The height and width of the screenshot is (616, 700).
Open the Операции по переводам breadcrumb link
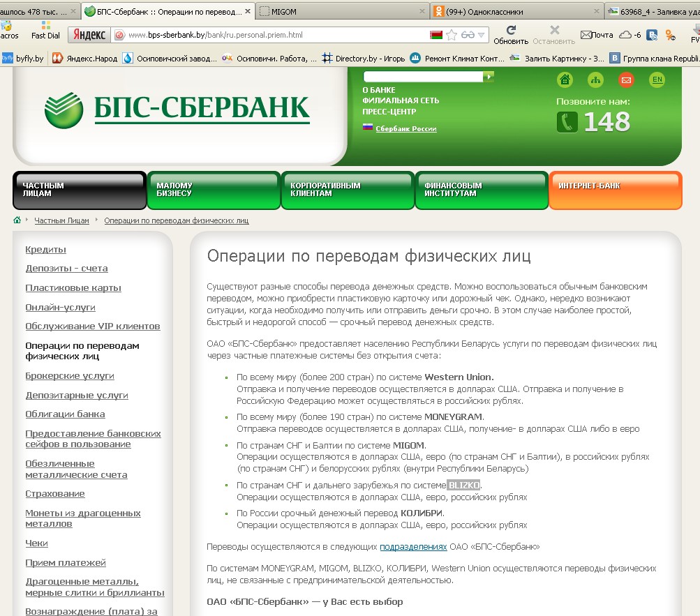click(x=177, y=220)
